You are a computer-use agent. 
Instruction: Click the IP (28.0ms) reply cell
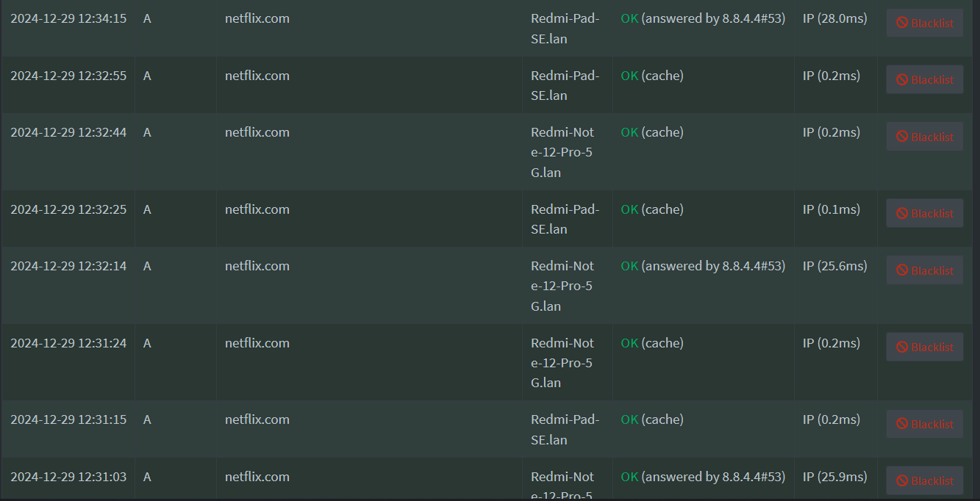point(835,18)
